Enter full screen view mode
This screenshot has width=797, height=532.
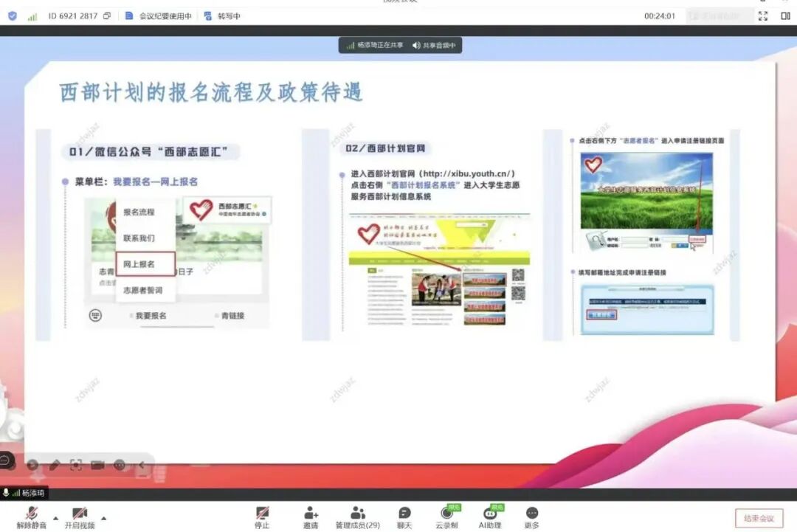pos(762,15)
